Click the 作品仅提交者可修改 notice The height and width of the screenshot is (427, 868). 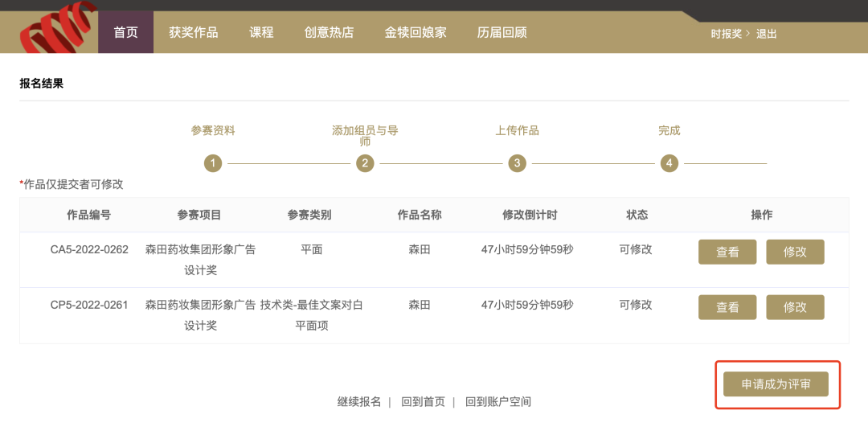point(72,185)
